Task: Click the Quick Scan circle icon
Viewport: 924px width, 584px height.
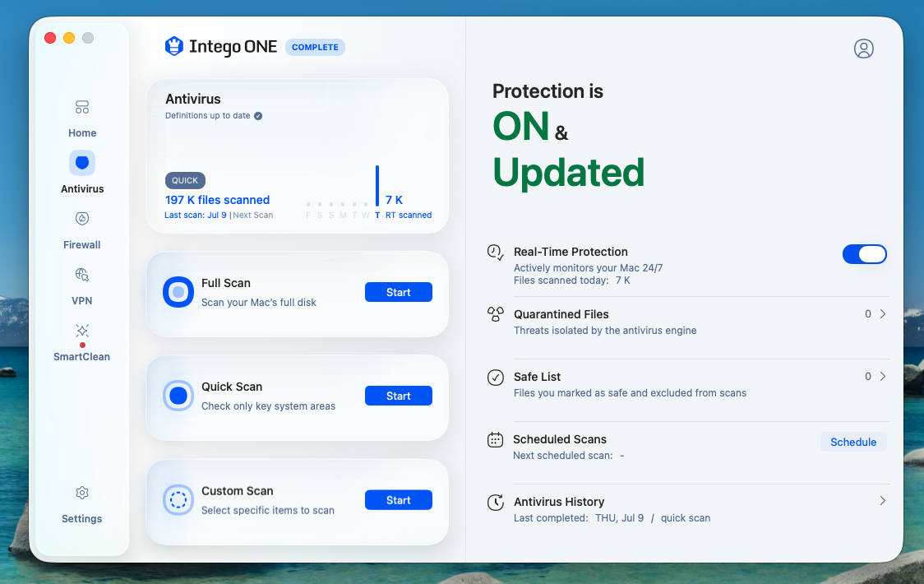Action: (x=178, y=396)
